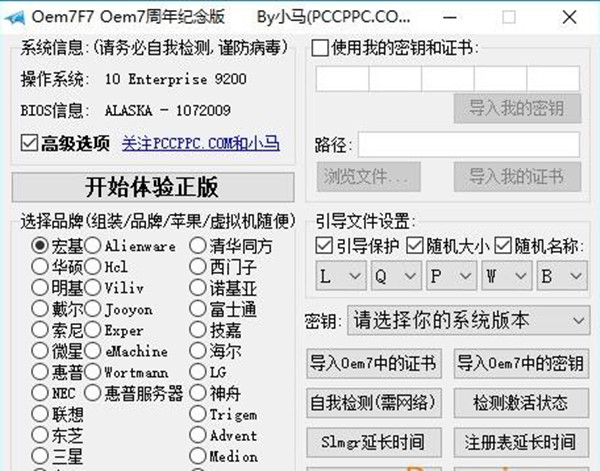This screenshot has height=471, width=600.
Task: Expand the 请选择你的系统版本 key dropdown
Action: (x=468, y=320)
